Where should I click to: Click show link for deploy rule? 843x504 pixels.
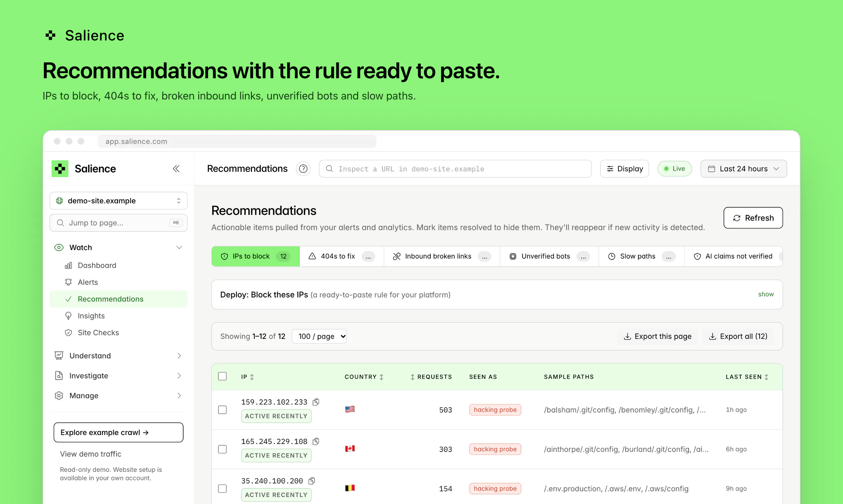pyautogui.click(x=765, y=294)
